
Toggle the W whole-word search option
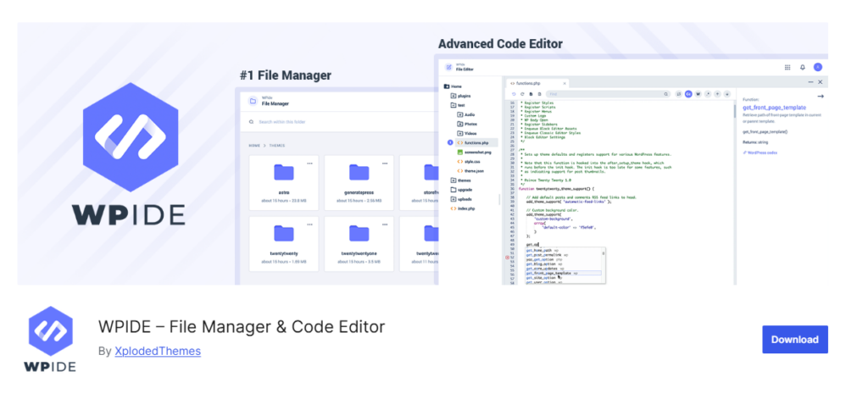(698, 94)
